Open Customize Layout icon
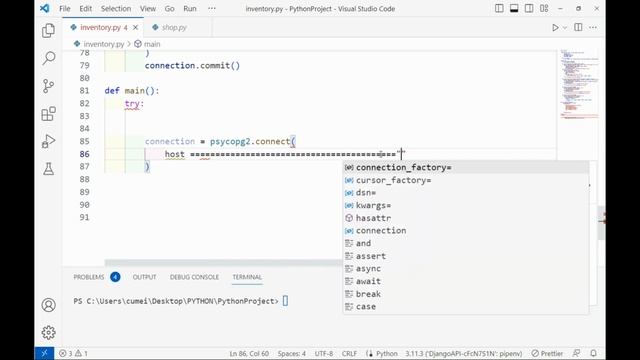This screenshot has width=640, height=360. click(x=544, y=9)
